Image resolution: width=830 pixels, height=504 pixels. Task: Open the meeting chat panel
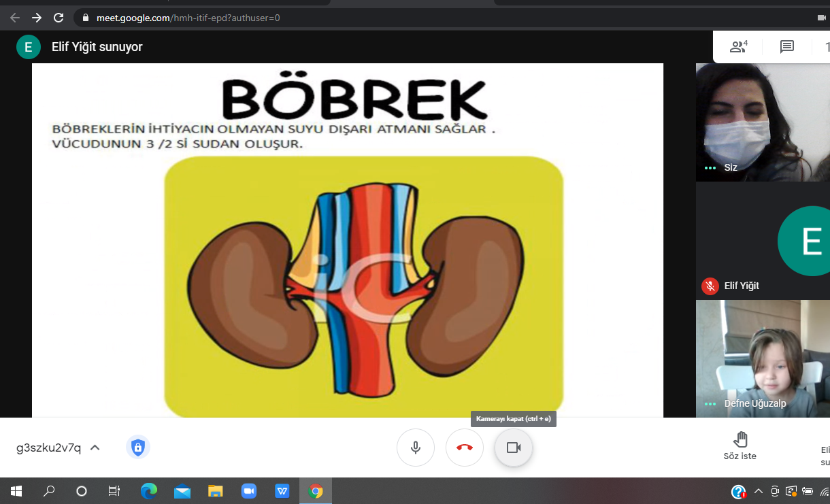coord(787,47)
